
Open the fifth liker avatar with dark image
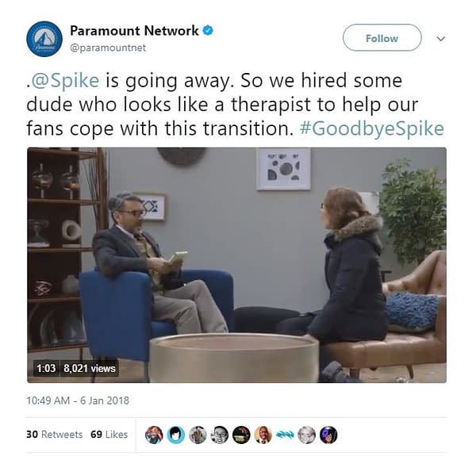(x=241, y=435)
